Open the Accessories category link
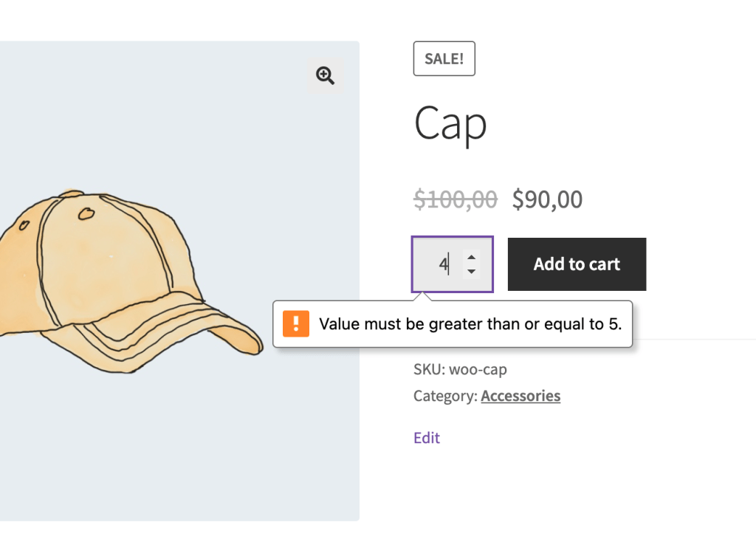 point(520,396)
